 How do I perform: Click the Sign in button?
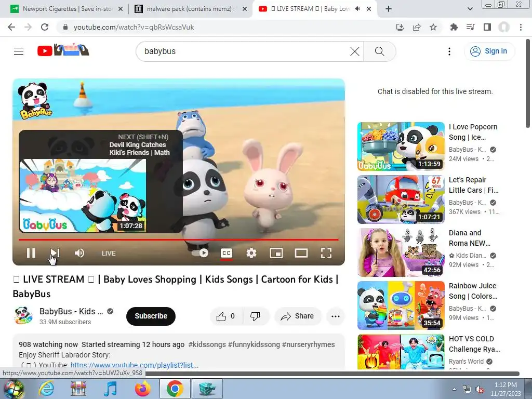[x=489, y=51]
